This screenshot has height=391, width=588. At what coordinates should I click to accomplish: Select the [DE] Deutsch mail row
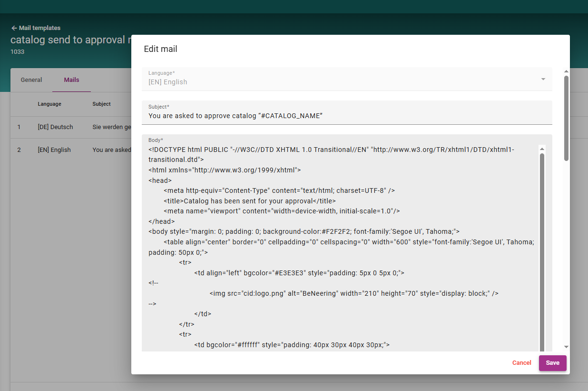(x=55, y=127)
